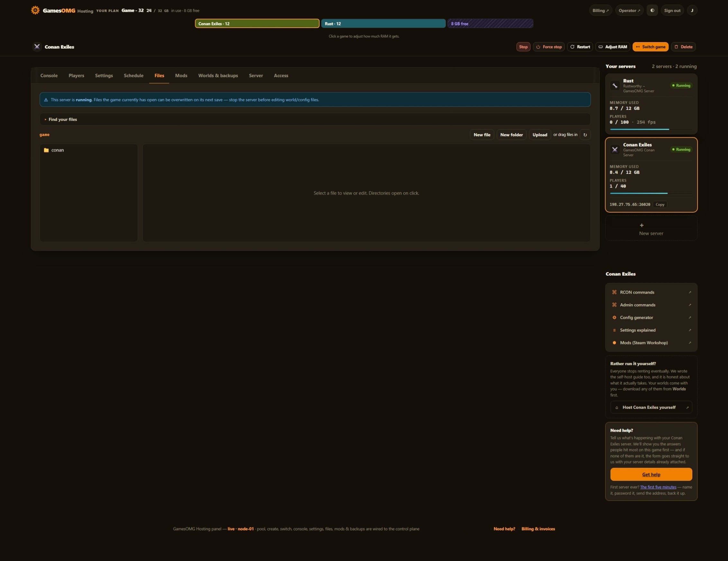Open the Mods tab
728x561 pixels.
point(181,76)
